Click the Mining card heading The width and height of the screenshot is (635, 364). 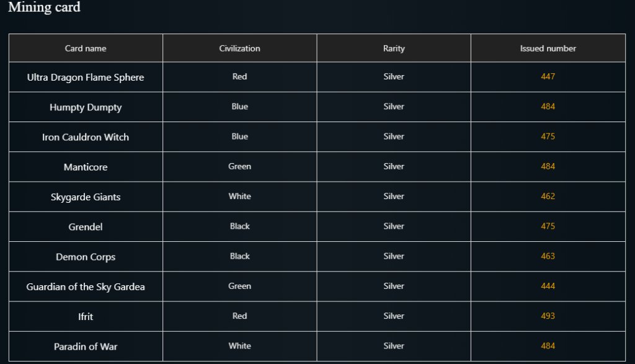pyautogui.click(x=44, y=8)
